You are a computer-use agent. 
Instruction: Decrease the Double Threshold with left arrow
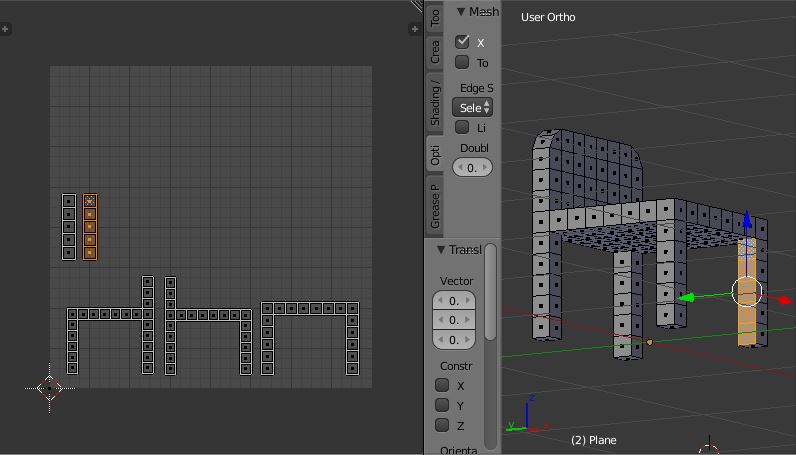(460, 168)
